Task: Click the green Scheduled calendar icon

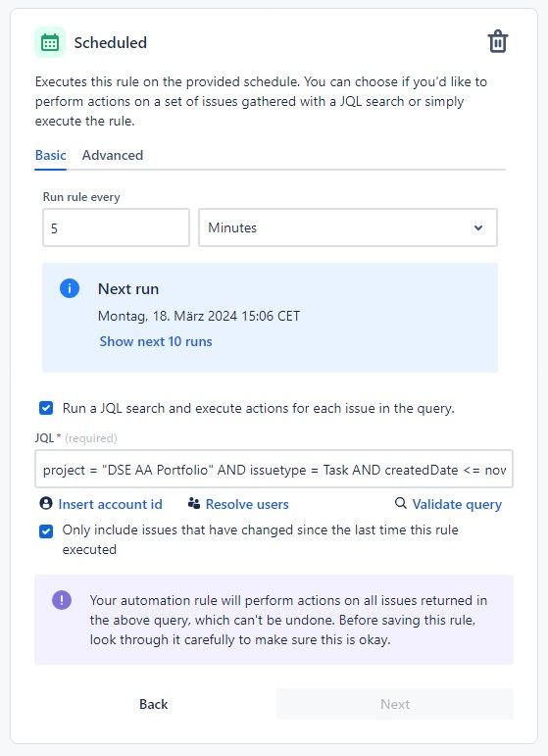Action: (50, 42)
